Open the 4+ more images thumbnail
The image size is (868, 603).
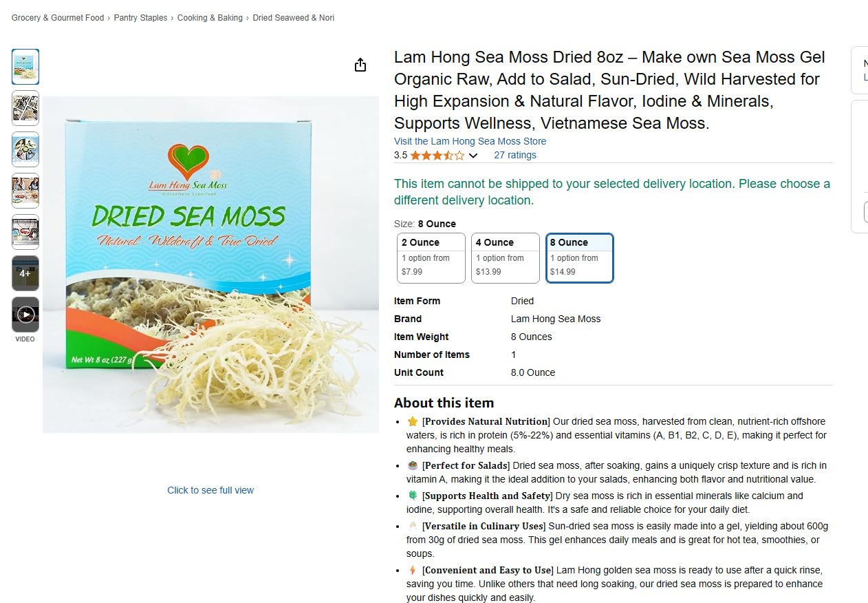click(x=25, y=273)
